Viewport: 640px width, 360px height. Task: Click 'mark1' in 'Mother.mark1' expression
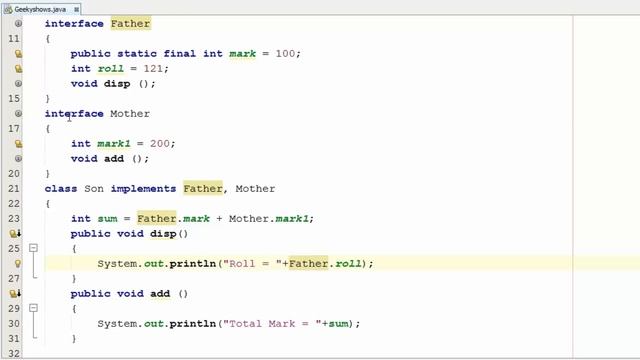coord(292,219)
